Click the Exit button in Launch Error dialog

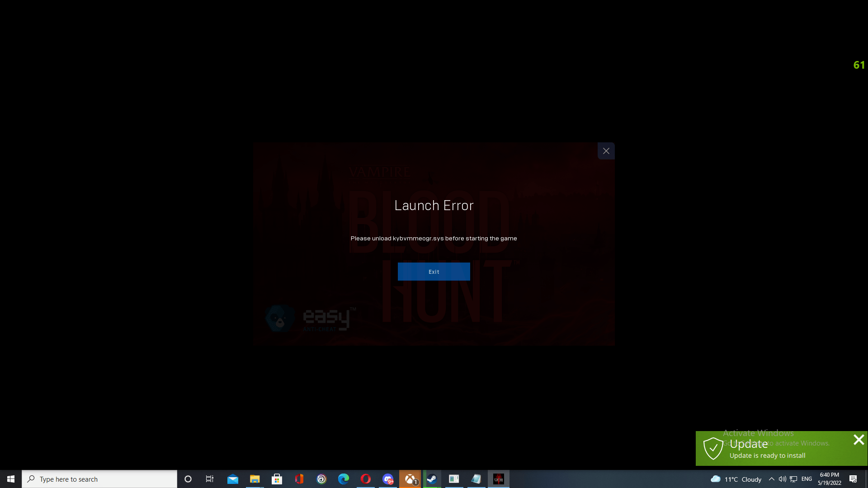[x=434, y=272]
